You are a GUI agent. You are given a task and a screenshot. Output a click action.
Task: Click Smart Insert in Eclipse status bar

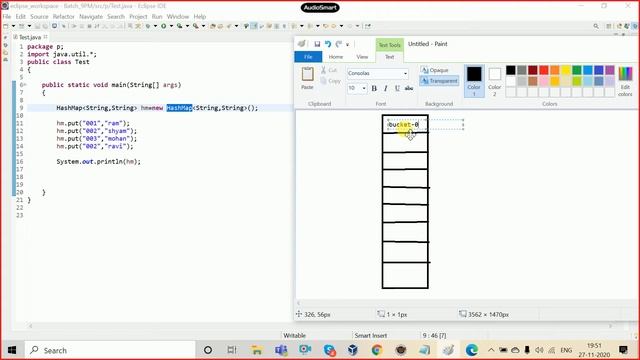[371, 336]
